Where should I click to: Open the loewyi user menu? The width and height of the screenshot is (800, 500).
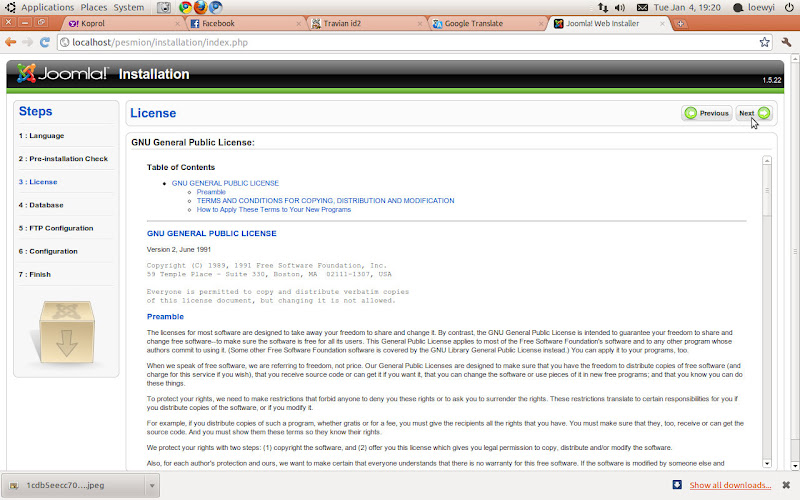(x=754, y=7)
